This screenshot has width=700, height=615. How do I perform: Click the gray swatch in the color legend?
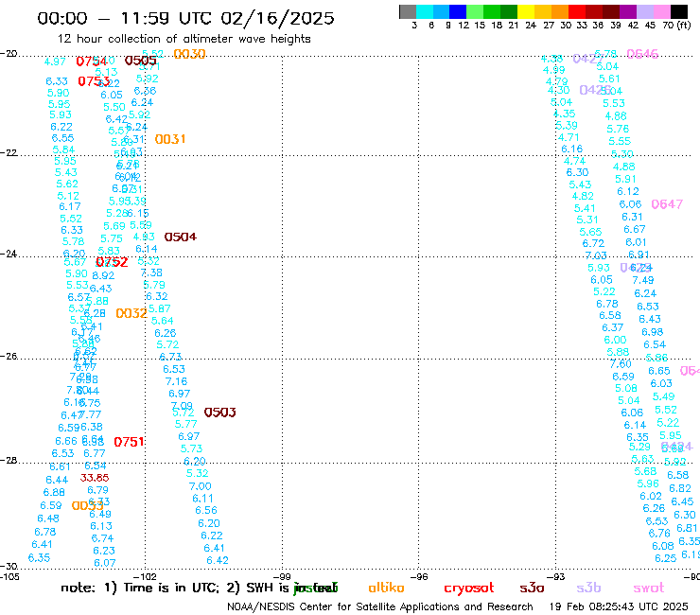(408, 11)
